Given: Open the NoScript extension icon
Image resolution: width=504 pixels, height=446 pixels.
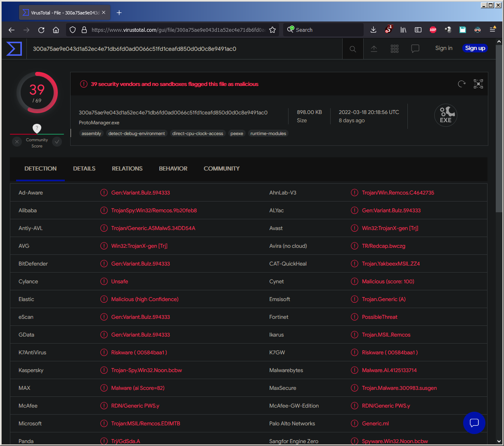Looking at the screenshot, I should [388, 29].
